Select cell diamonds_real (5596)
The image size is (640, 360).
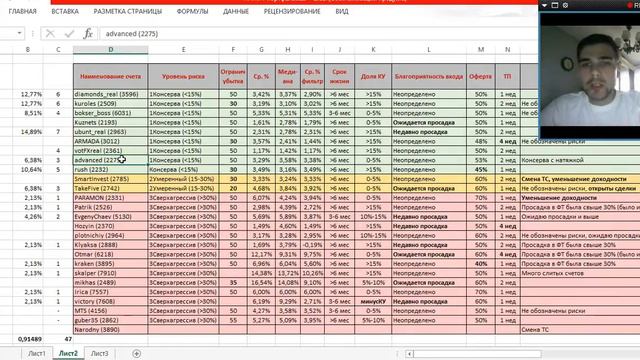(111, 94)
